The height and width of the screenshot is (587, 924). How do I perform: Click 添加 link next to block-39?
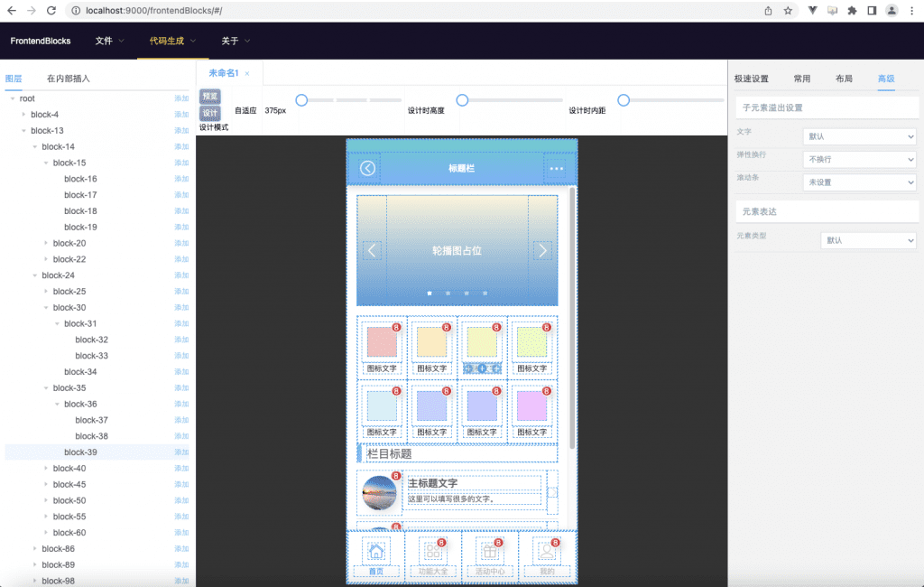pyautogui.click(x=181, y=452)
